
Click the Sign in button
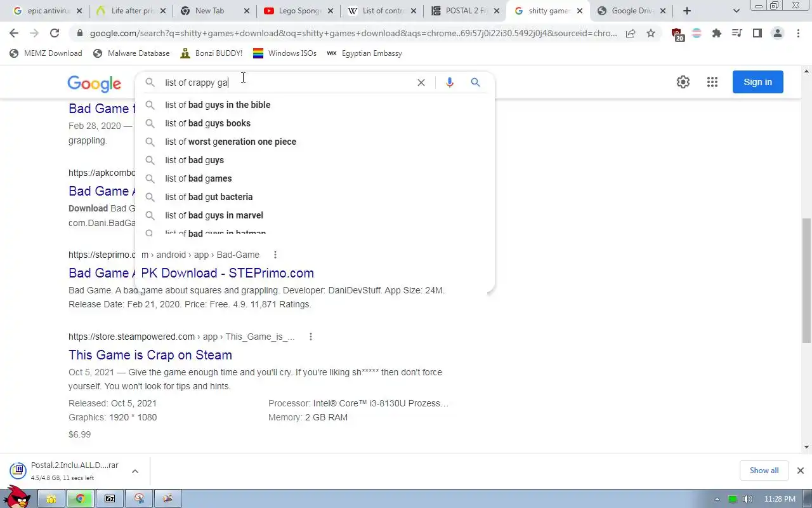758,82
